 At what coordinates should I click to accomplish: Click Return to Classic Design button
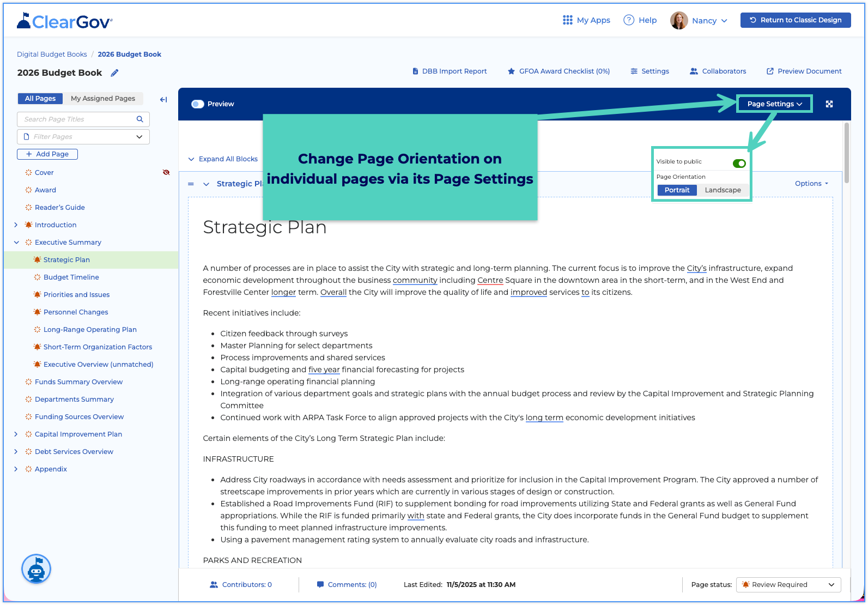(796, 20)
